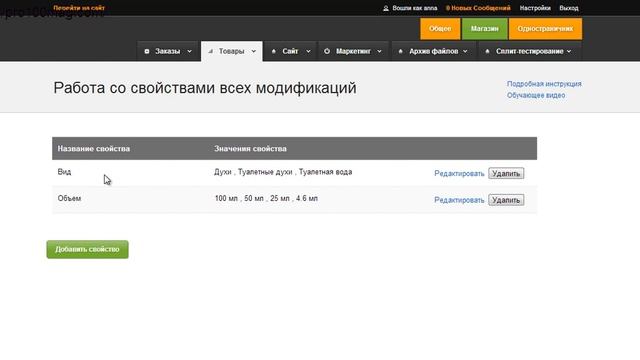Click the 100 мл, 50 мл values text
This screenshot has height=360, width=640.
pos(266,198)
